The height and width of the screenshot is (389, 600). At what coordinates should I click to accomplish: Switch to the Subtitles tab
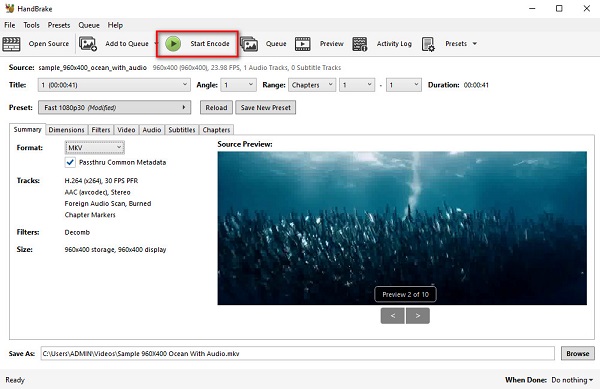tap(182, 130)
